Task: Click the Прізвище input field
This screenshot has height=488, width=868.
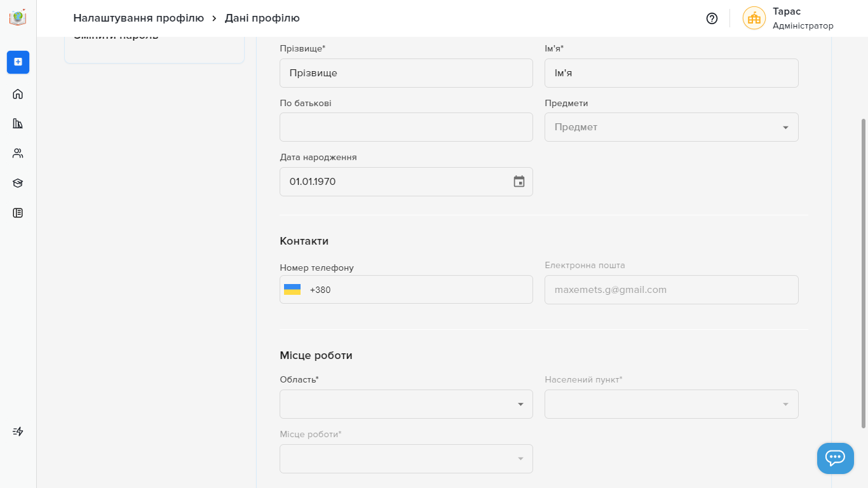Action: [x=406, y=73]
